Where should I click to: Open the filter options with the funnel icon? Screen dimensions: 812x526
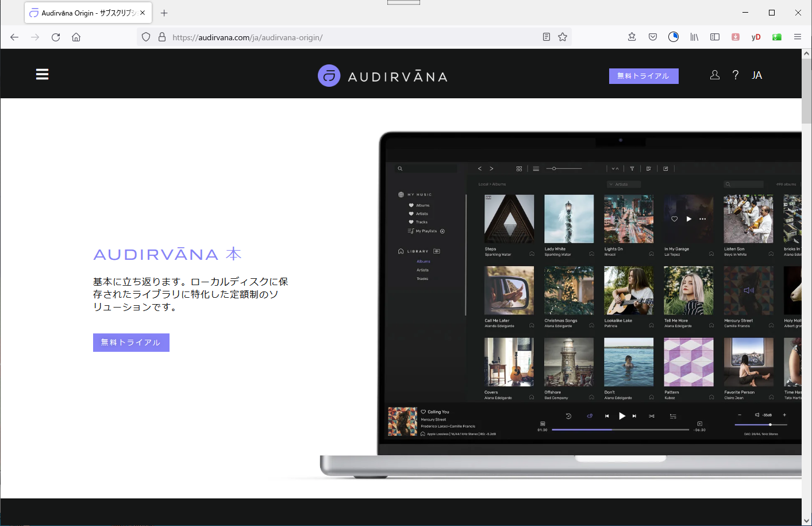point(632,168)
